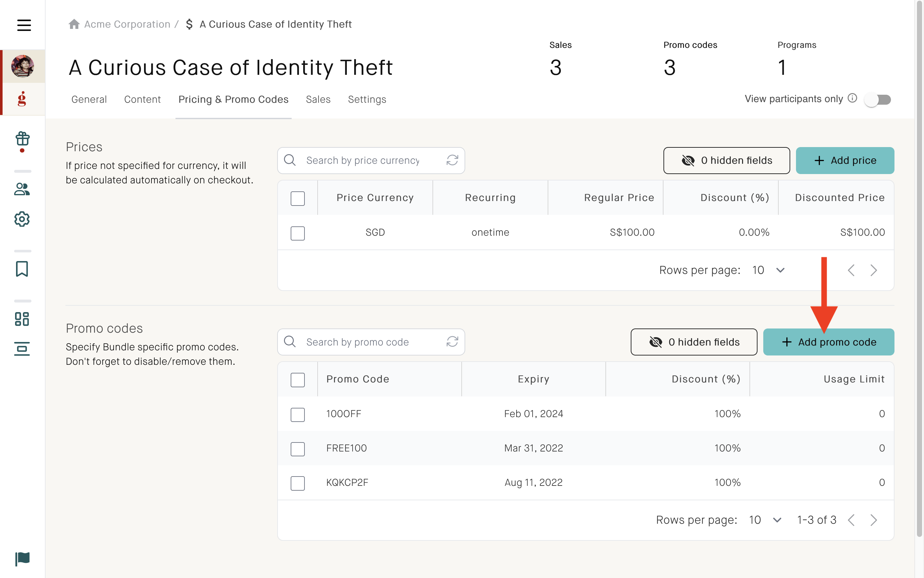Click the SGD currency cell
This screenshot has height=578, width=924.
(x=375, y=232)
